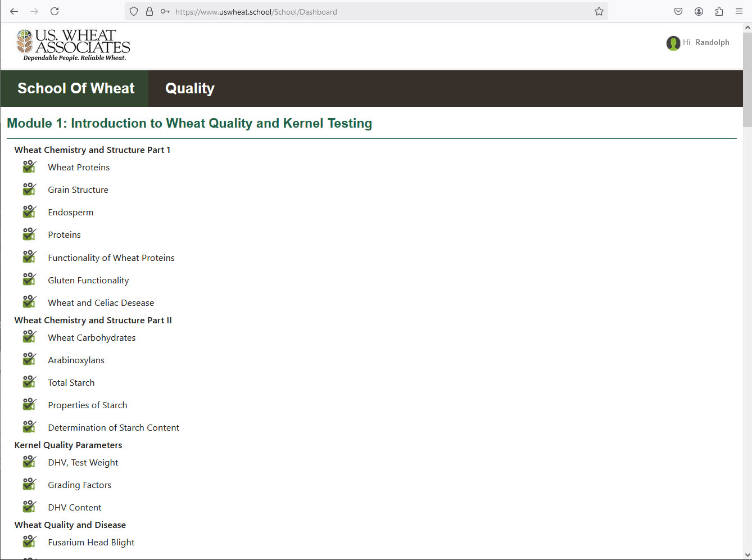
Task: Click the video icon beside Wheat Proteins
Action: tap(29, 167)
